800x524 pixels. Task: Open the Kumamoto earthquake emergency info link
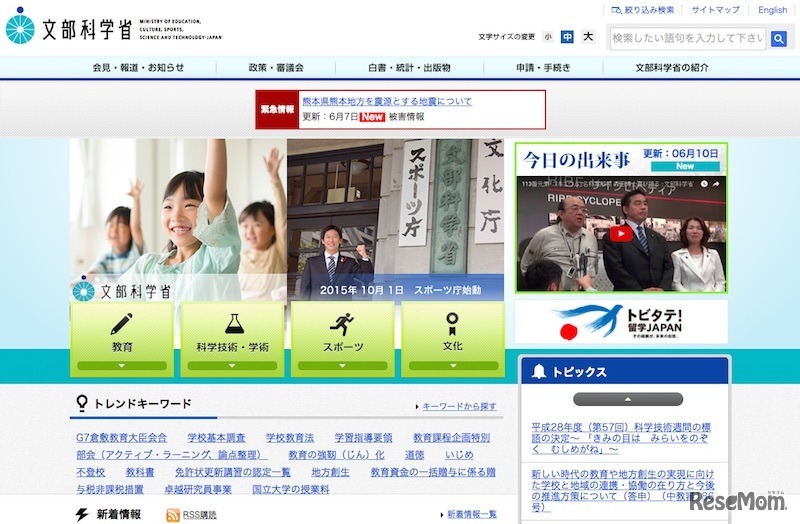click(x=387, y=101)
